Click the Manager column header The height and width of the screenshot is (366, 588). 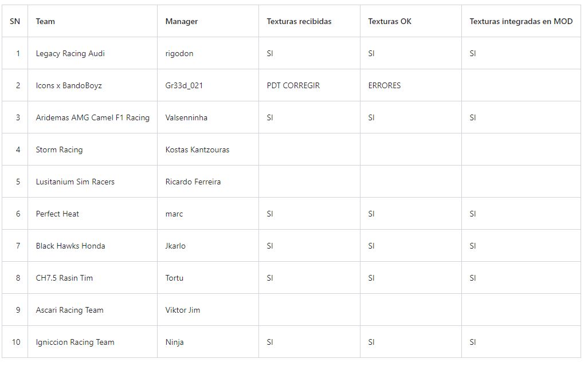tap(182, 21)
